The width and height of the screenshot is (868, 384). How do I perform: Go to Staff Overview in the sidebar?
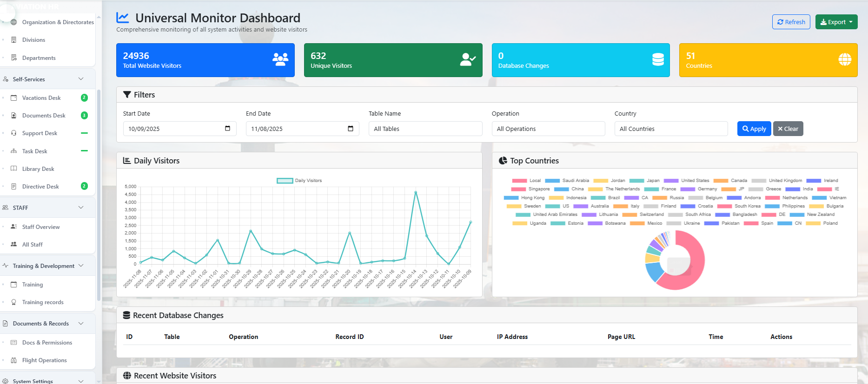(x=41, y=227)
